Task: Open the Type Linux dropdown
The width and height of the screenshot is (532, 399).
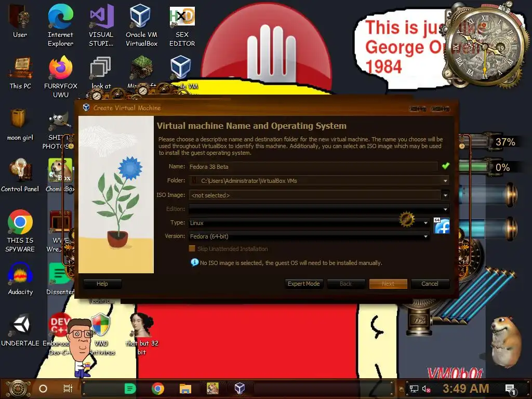Action: (309, 223)
